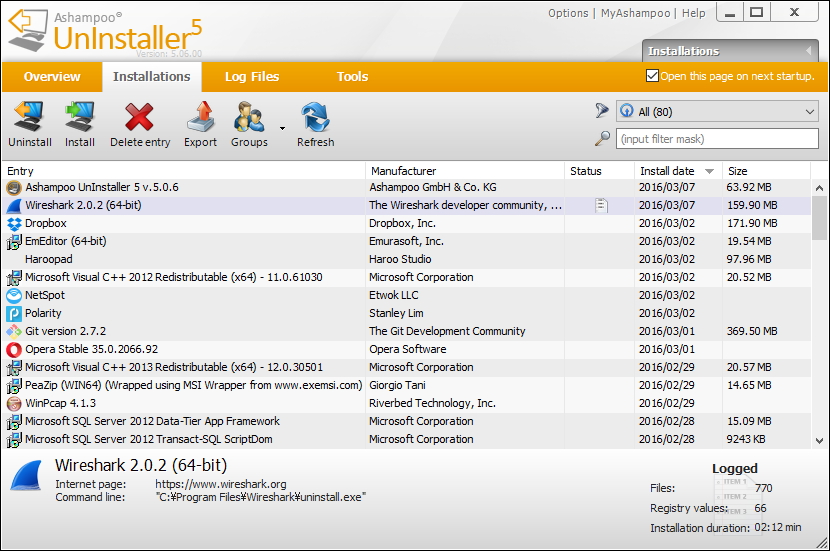Viewport: 830px width, 551px height.
Task: Open the MyAshampoo link
Action: click(635, 13)
